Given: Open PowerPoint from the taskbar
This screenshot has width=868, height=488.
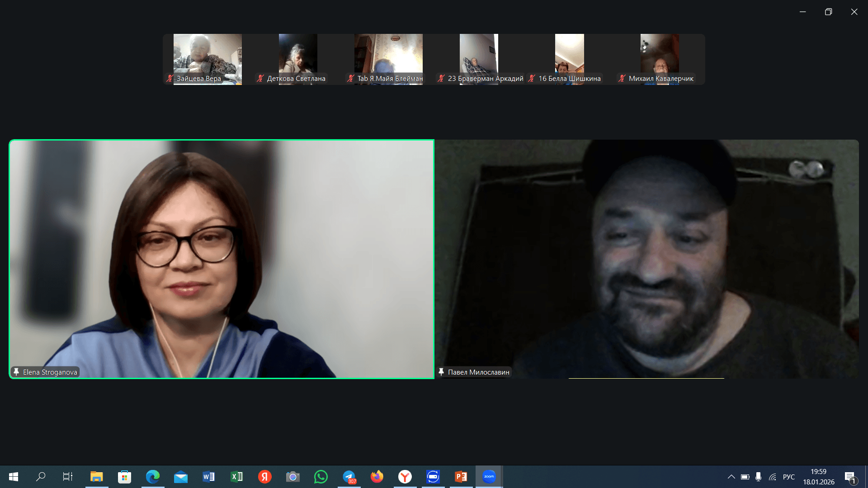Looking at the screenshot, I should pos(461,477).
